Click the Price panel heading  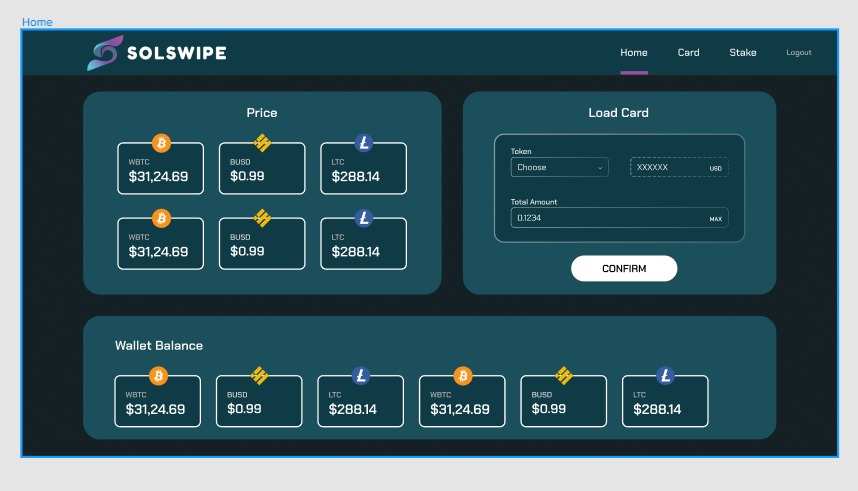[262, 113]
